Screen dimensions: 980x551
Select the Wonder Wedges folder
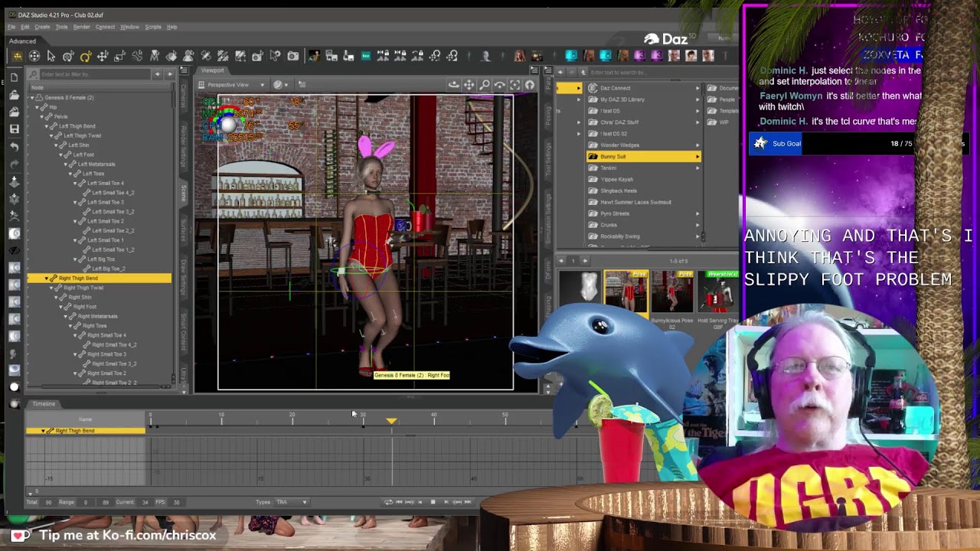click(619, 145)
